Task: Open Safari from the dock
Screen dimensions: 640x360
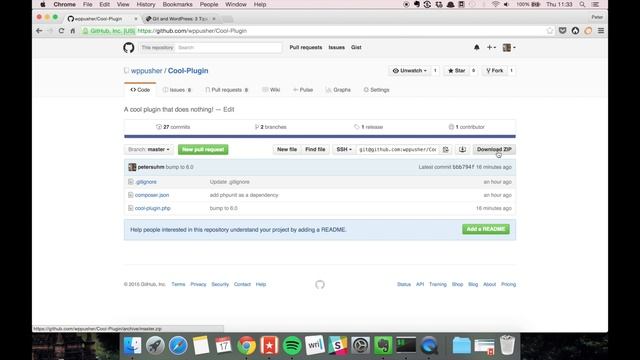Action: coord(178,345)
